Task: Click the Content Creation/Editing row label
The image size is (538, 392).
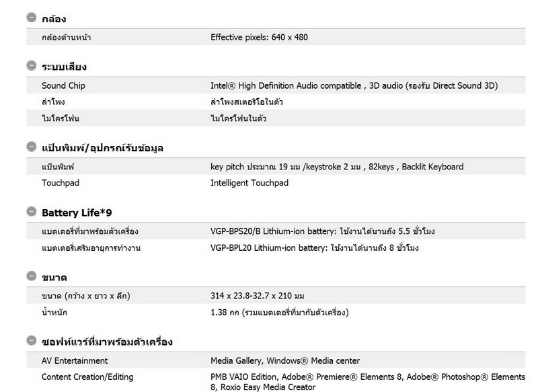Action: [x=87, y=377]
